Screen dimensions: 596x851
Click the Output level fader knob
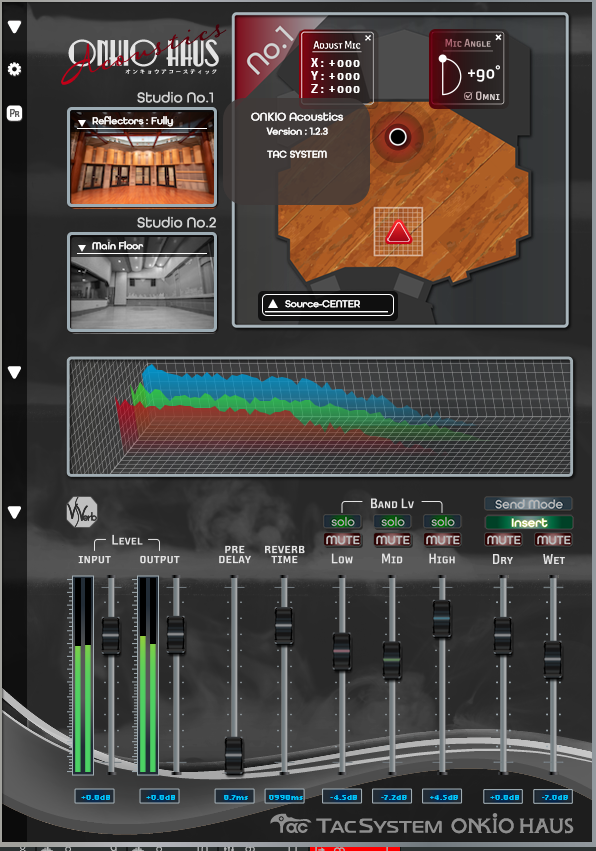tap(175, 634)
